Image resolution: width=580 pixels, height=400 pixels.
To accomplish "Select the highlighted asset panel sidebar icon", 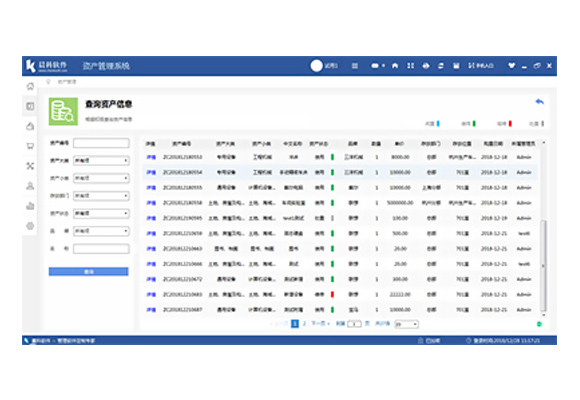I will click(30, 106).
